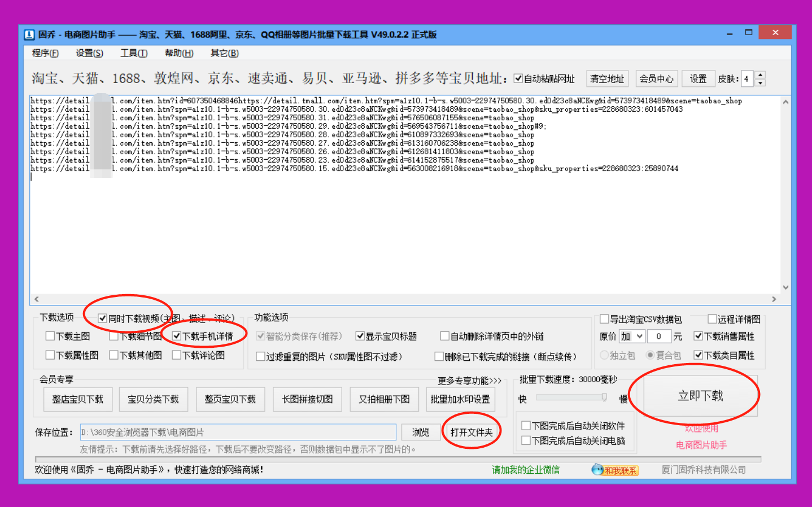Enable 远程详情图 checkbox
Viewport: 812px width, 507px height.
pyautogui.click(x=712, y=319)
